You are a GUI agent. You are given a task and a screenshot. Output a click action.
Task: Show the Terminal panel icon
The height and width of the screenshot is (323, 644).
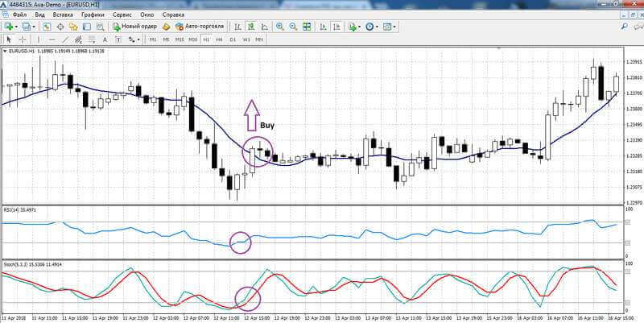87,27
